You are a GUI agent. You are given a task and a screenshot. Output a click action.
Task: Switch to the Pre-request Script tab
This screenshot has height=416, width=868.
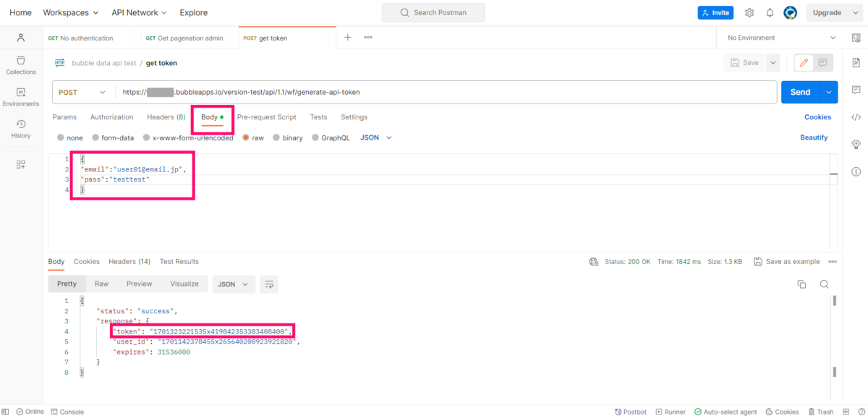coord(267,117)
